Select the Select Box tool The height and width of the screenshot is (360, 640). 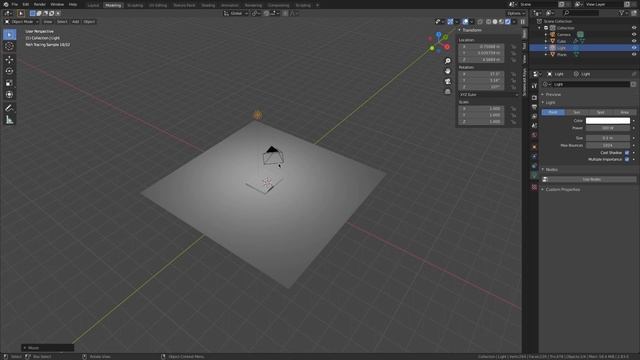click(x=9, y=35)
